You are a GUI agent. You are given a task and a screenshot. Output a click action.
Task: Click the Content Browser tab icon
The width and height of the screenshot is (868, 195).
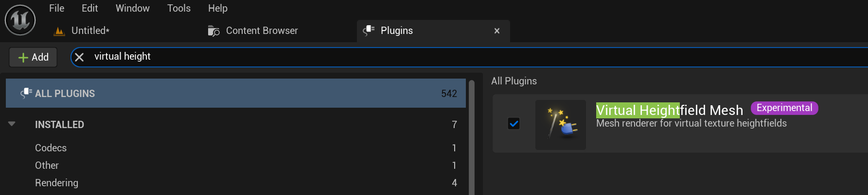point(213,31)
